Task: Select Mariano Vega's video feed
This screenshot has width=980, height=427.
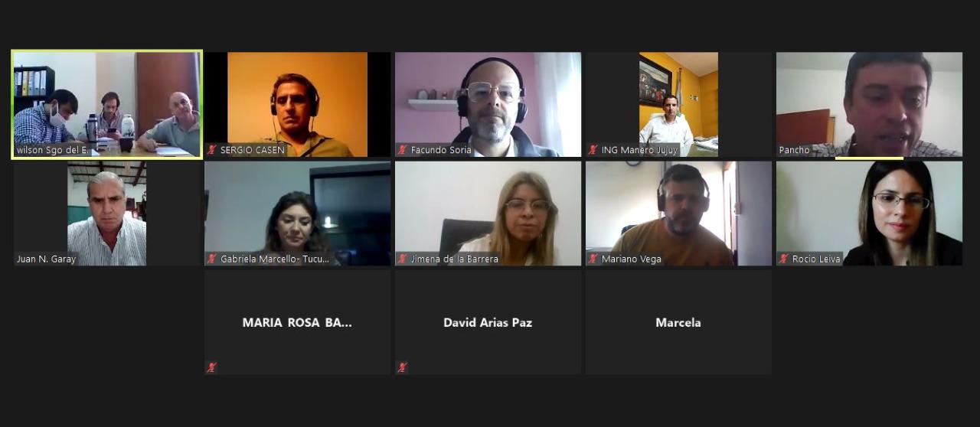Action: [678, 213]
